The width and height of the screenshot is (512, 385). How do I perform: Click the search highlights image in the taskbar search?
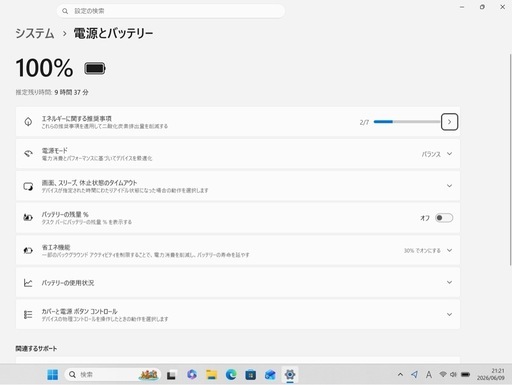[148, 375]
